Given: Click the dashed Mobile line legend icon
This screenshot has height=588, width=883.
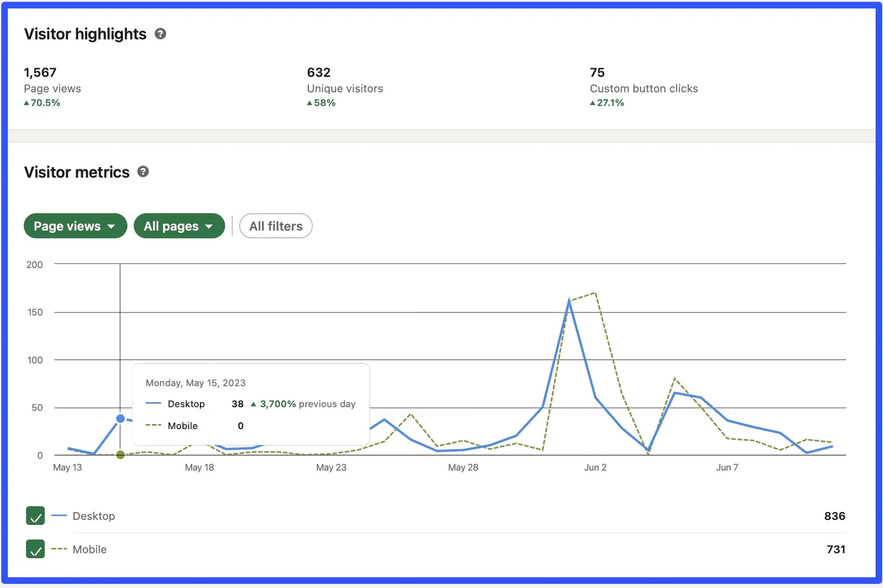Looking at the screenshot, I should [x=59, y=549].
